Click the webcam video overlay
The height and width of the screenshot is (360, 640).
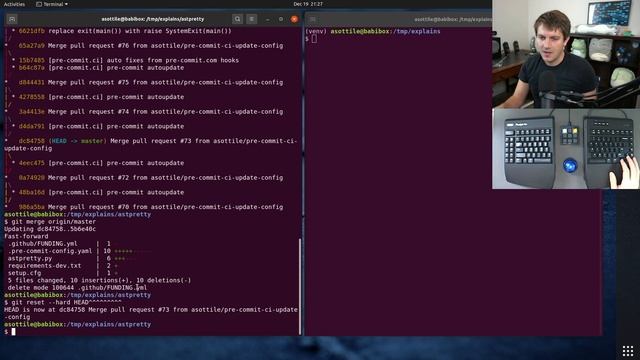click(566, 54)
